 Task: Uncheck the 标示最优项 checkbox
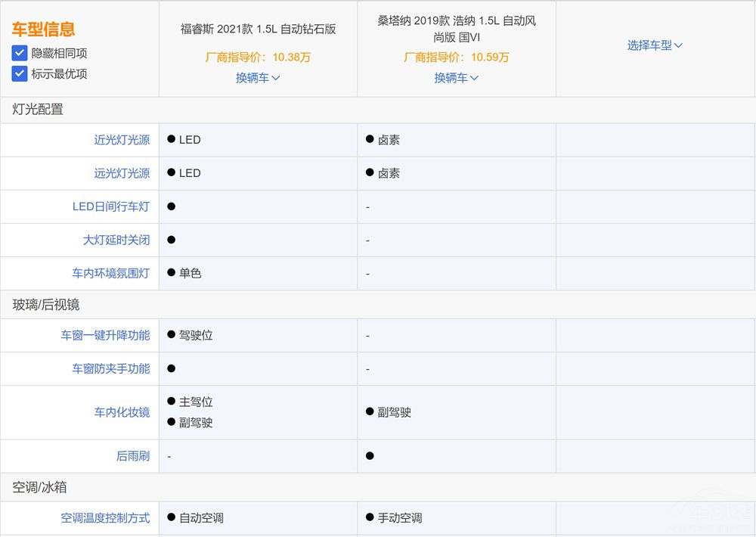(x=20, y=74)
